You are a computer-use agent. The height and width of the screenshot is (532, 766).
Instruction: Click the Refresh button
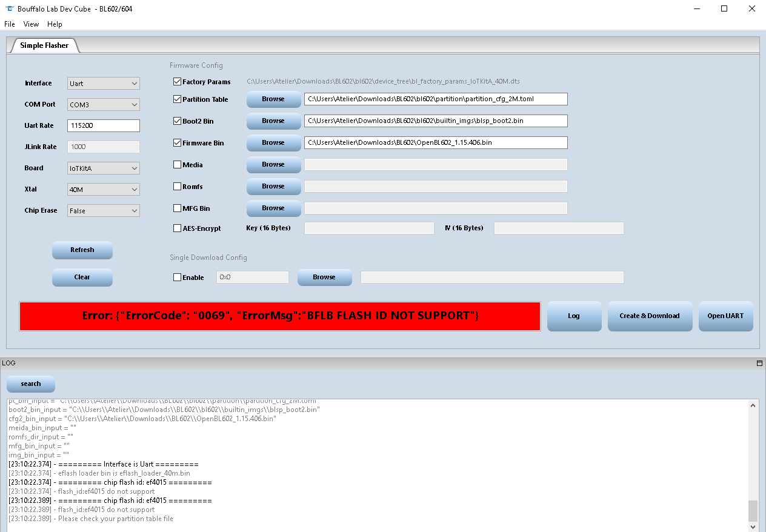(82, 250)
